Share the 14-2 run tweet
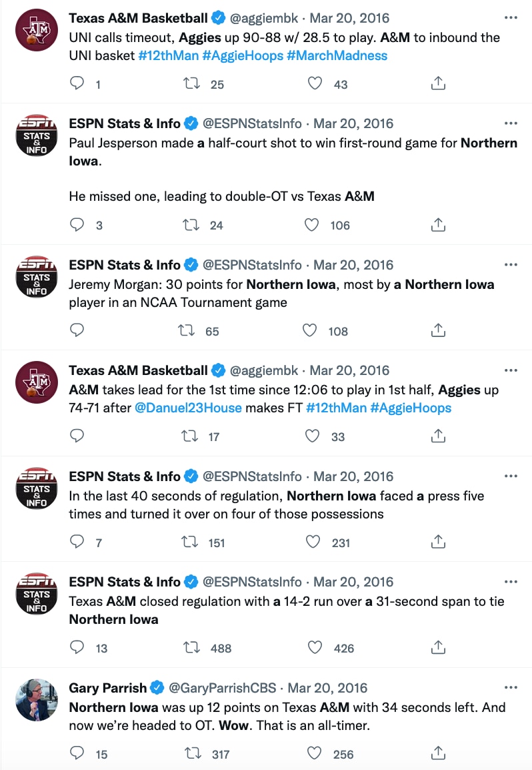532x770 pixels. (438, 648)
